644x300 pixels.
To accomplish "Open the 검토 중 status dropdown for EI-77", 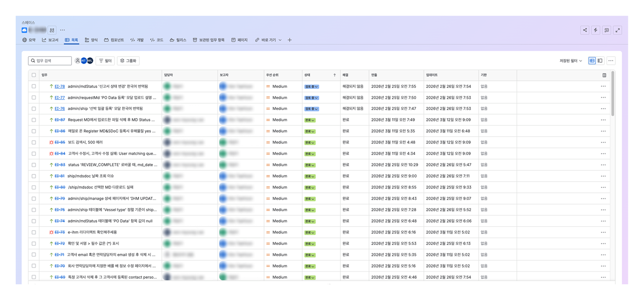I will click(311, 98).
